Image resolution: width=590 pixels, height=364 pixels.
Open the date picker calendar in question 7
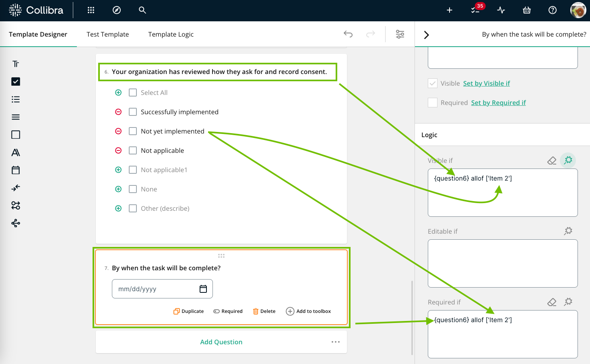point(203,289)
